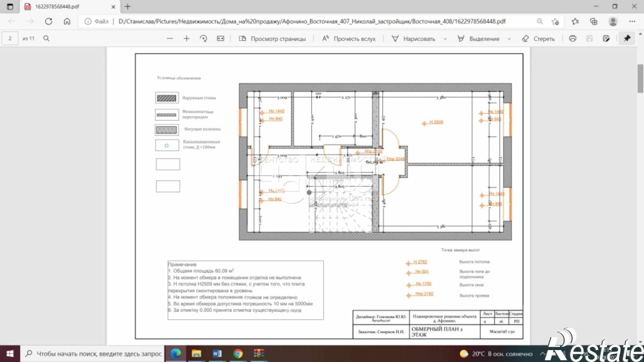
Task: Go to the home page
Action: (67, 21)
